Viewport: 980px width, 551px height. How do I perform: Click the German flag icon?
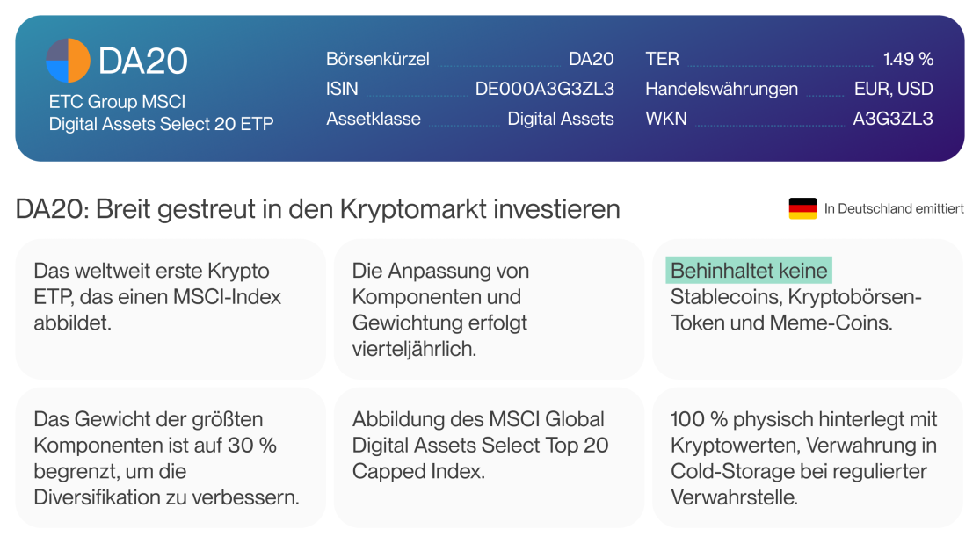pos(802,208)
